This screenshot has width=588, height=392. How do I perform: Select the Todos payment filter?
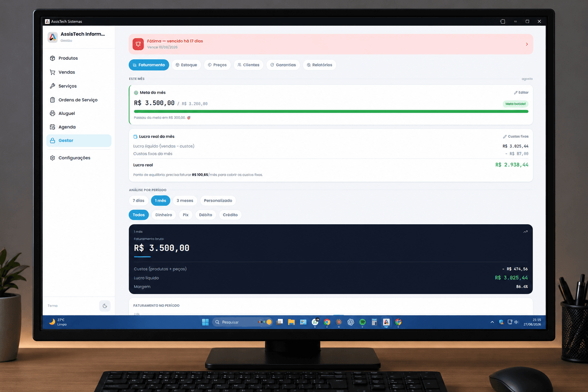(x=139, y=215)
